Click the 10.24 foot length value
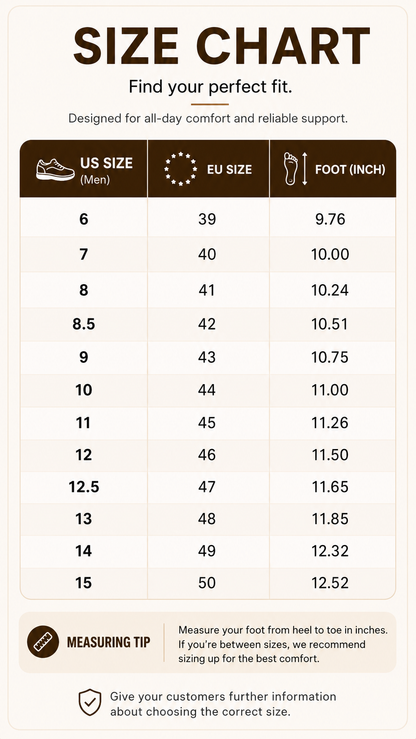Image resolution: width=416 pixels, height=739 pixels. point(330,290)
